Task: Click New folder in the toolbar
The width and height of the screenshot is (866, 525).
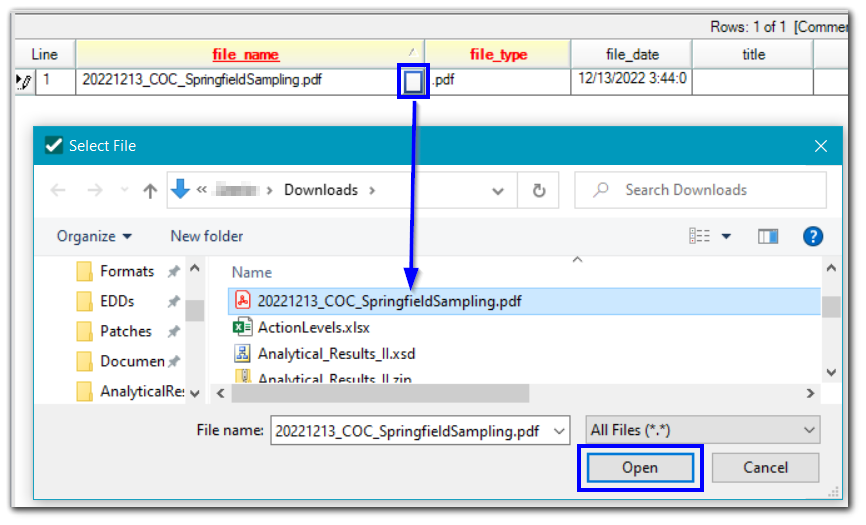Action: click(x=207, y=236)
